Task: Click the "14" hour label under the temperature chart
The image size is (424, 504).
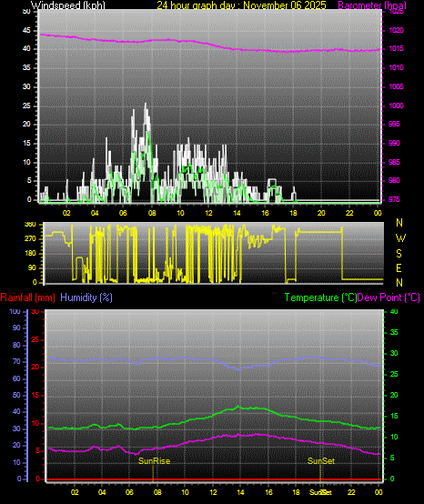Action: point(240,492)
